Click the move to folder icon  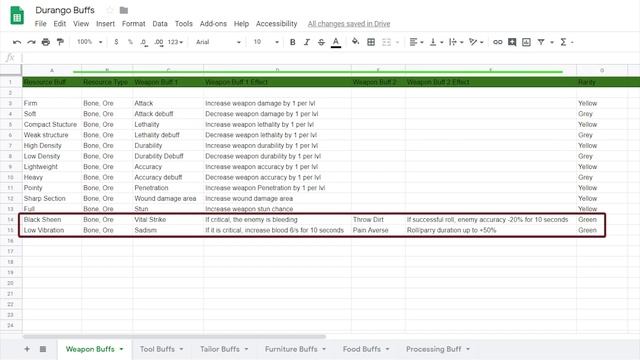coord(124,10)
